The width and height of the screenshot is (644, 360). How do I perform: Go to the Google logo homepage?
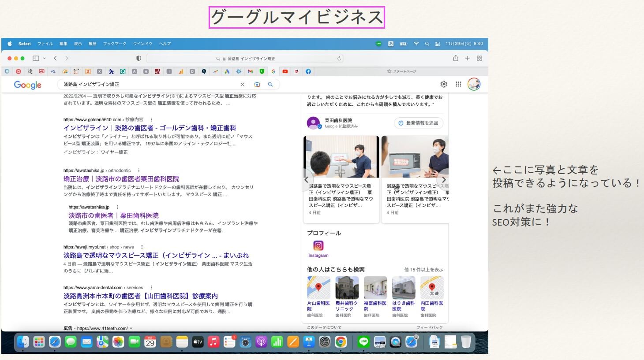tap(27, 85)
